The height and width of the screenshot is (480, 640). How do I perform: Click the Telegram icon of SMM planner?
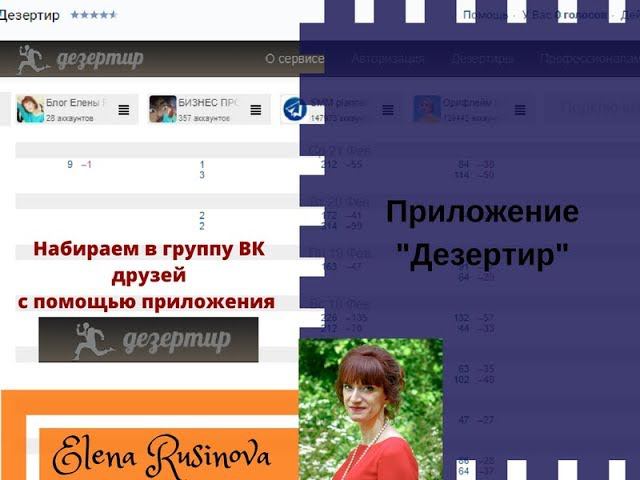(x=295, y=109)
